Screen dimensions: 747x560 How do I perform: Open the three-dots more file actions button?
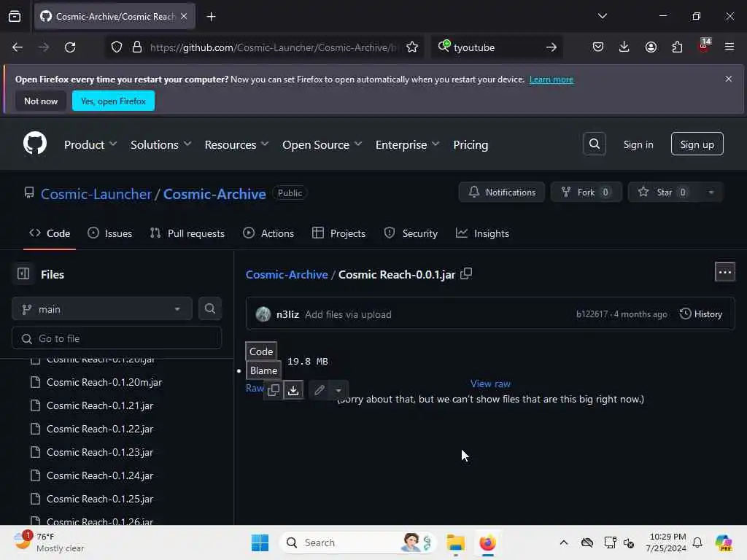pyautogui.click(x=724, y=272)
